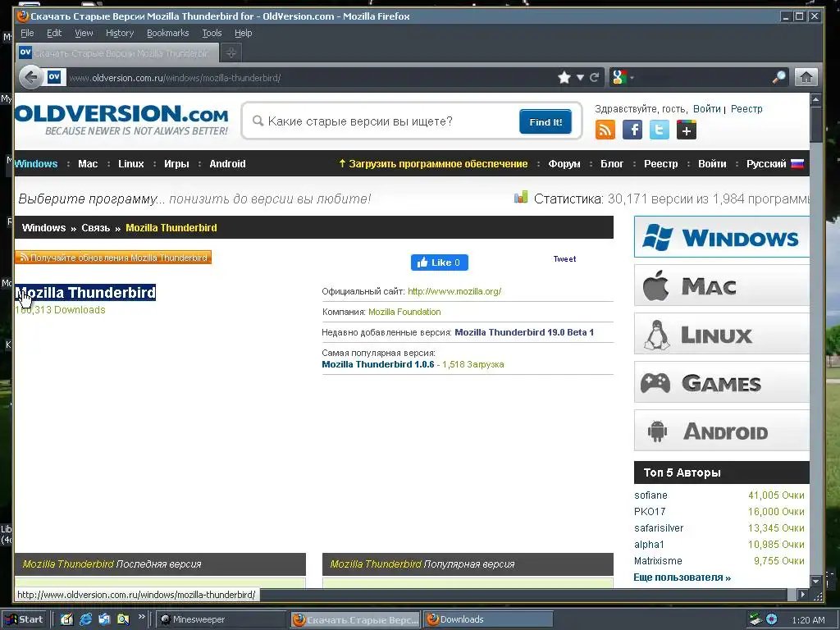Click the orange Thunderbird updates feed button
840x630 pixels.
point(113,258)
